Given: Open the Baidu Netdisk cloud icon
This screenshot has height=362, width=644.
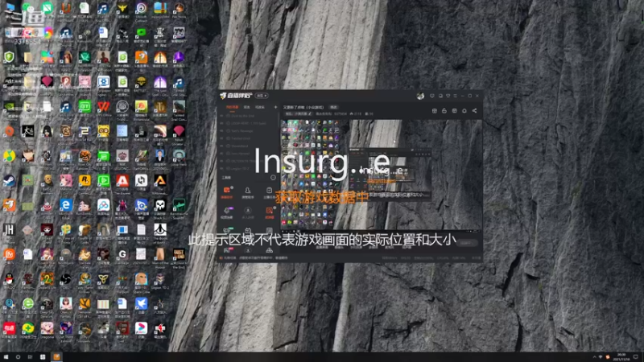Looking at the screenshot, I should click(104, 205).
